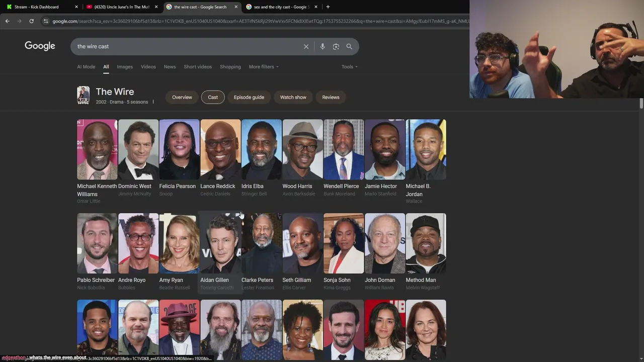Open Felicia Pearson cast photo
Screen dimensions: 644x362
[180, 149]
